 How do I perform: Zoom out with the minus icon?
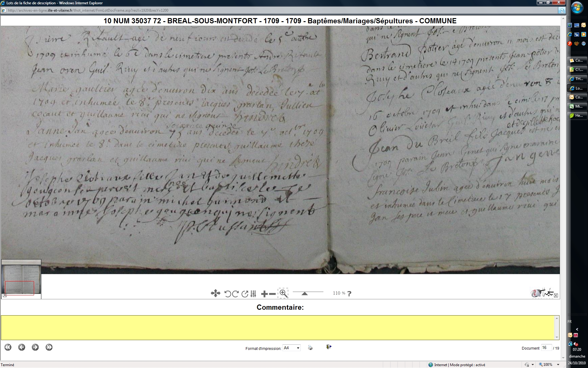(272, 294)
